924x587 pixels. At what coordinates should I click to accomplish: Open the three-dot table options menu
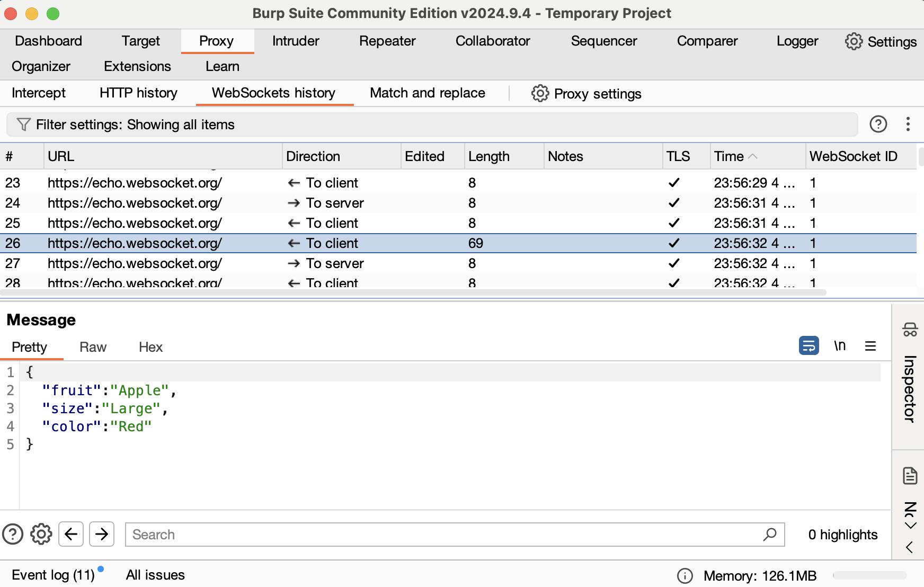pos(908,124)
